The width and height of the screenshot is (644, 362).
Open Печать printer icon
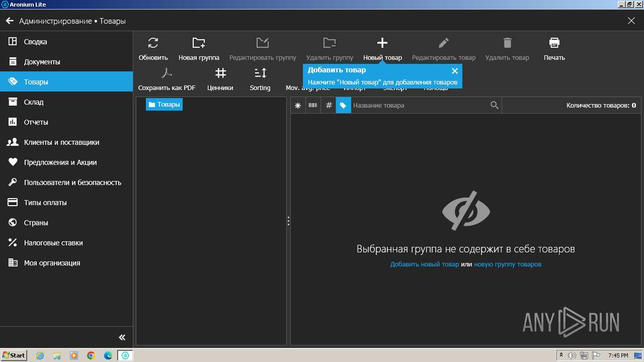pos(554,43)
